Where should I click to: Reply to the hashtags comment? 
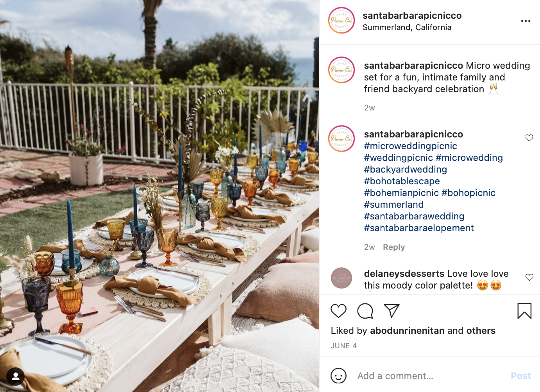coord(394,247)
